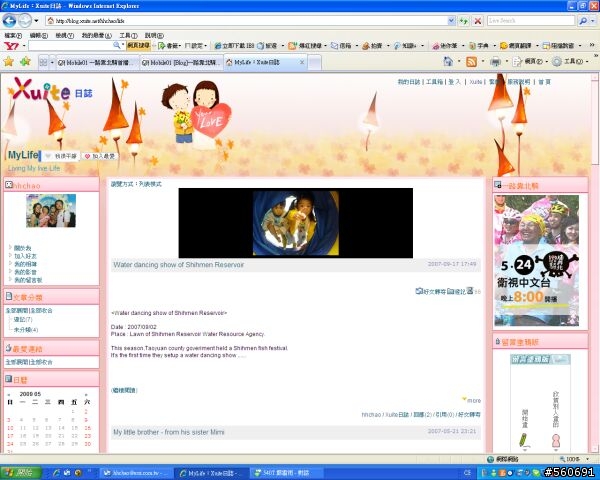The height and width of the screenshot is (480, 600).
Task: Click the 登入 login link
Action: point(454,82)
